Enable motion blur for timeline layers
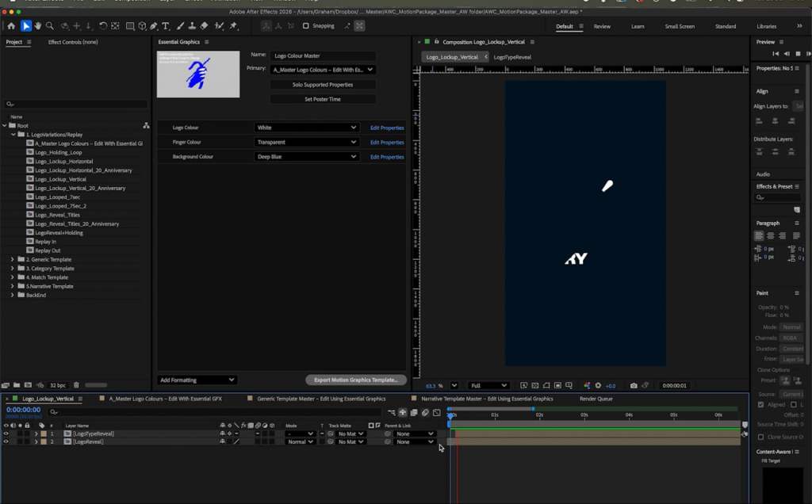 tap(425, 412)
